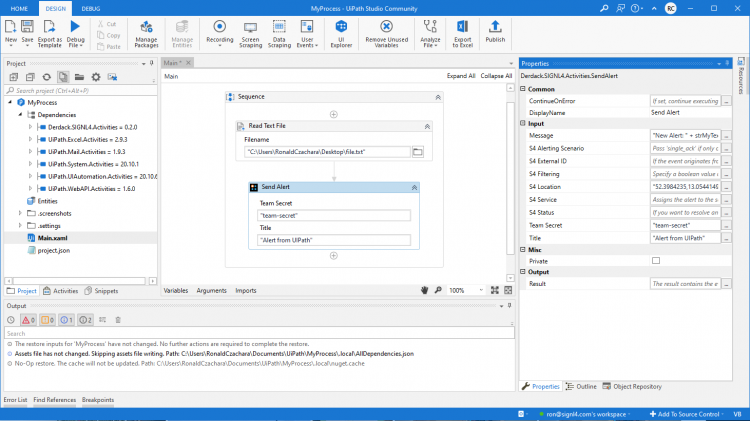
Task: Open the Snippets panel tab
Action: 101,290
